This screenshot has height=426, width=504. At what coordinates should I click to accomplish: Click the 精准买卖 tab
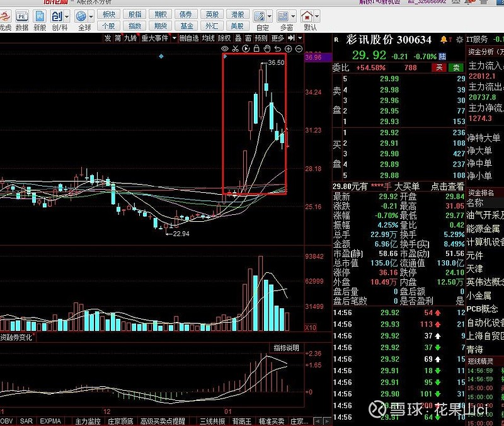pos(272,421)
